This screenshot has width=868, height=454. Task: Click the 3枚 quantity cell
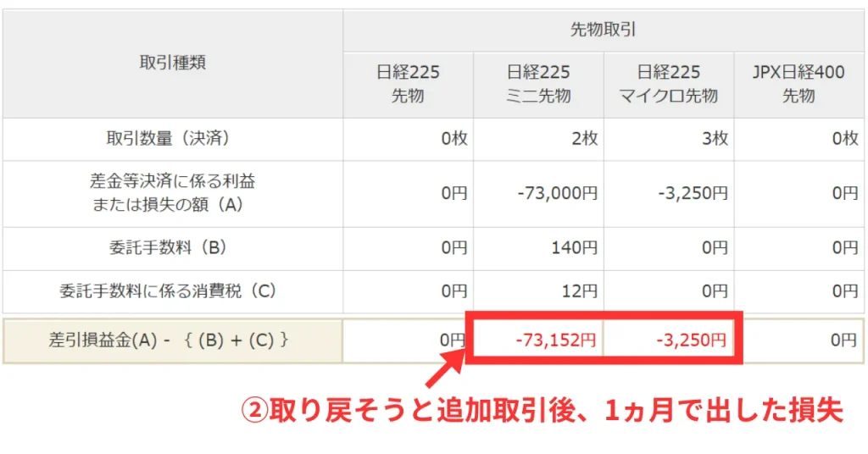715,139
